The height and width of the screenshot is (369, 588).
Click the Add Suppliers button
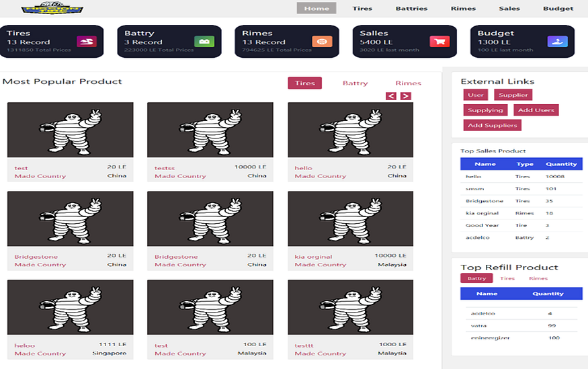point(493,125)
